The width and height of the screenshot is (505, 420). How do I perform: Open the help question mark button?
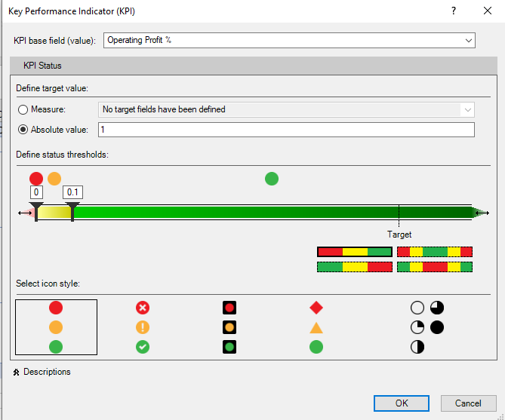click(454, 11)
